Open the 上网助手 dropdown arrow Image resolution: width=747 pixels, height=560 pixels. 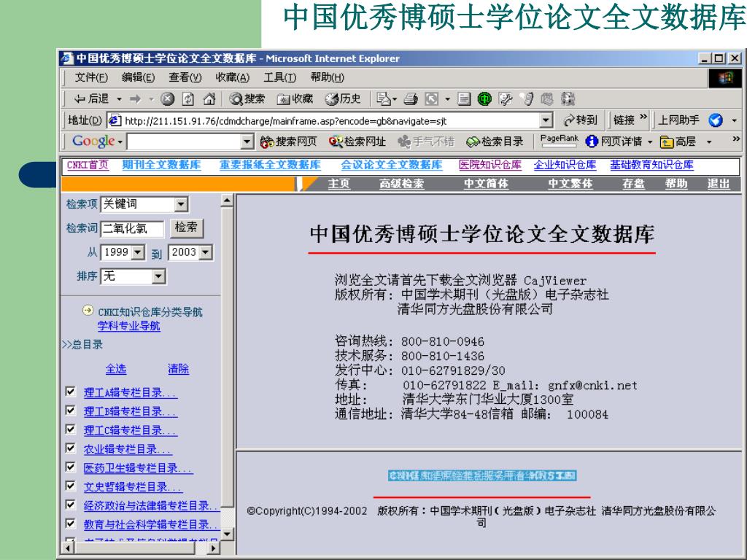[734, 120]
